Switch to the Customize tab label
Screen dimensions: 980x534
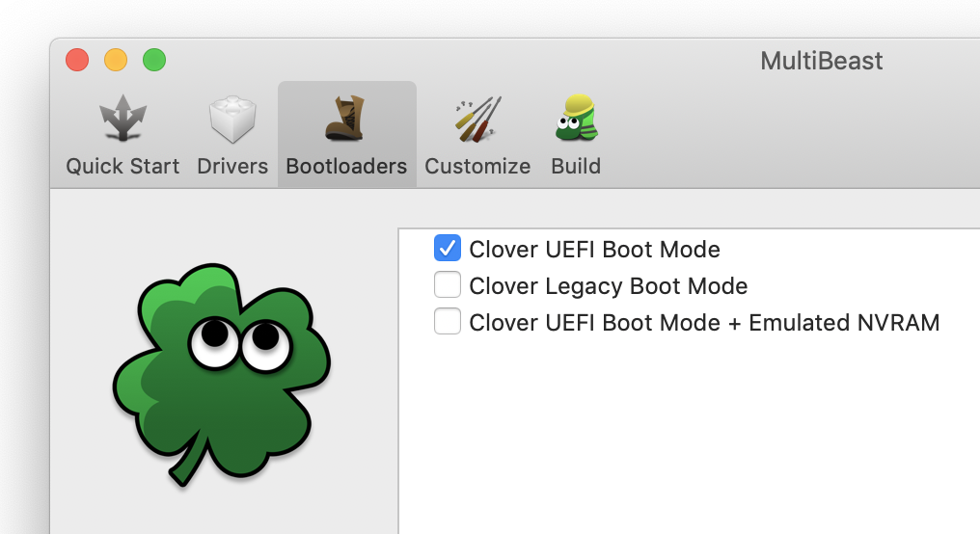(x=477, y=166)
